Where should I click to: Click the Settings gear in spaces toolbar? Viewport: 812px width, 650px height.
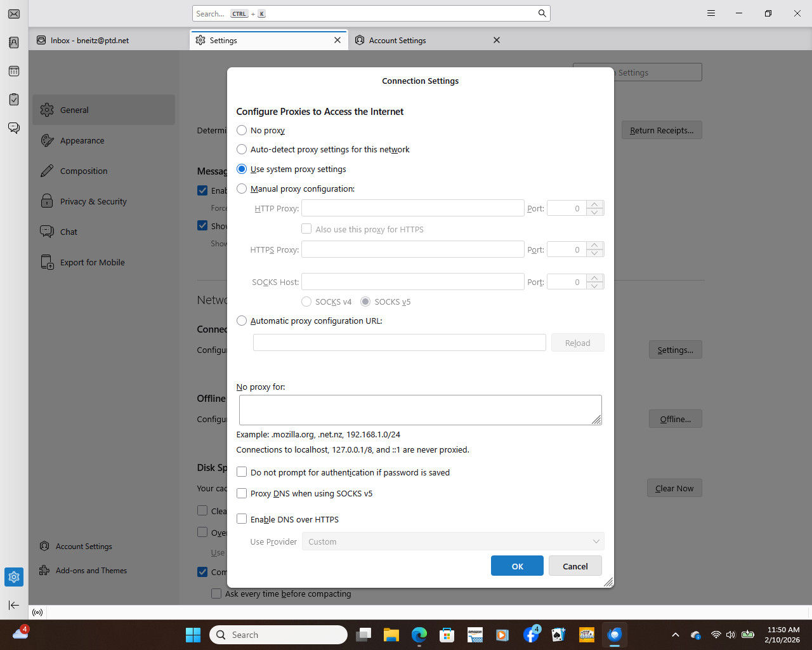(x=14, y=577)
